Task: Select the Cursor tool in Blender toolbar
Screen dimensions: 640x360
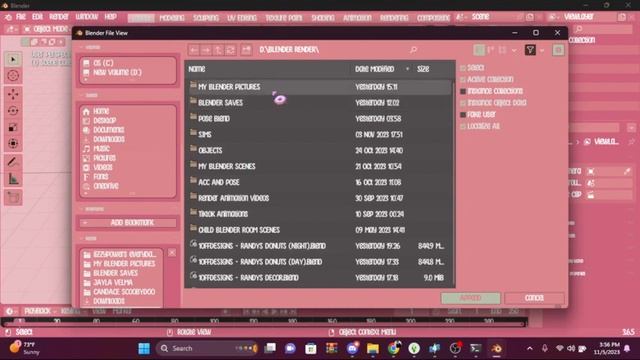Action: coord(13,76)
